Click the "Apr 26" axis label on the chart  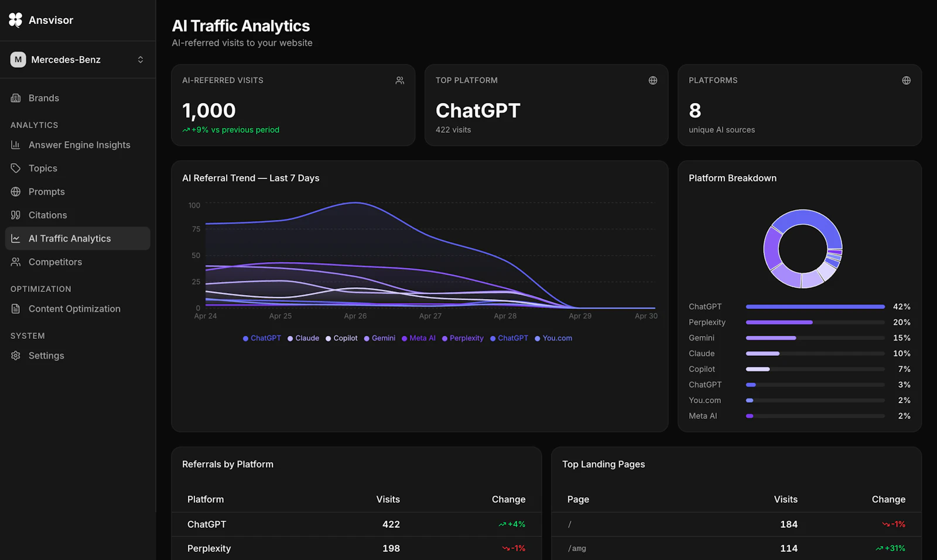point(355,316)
